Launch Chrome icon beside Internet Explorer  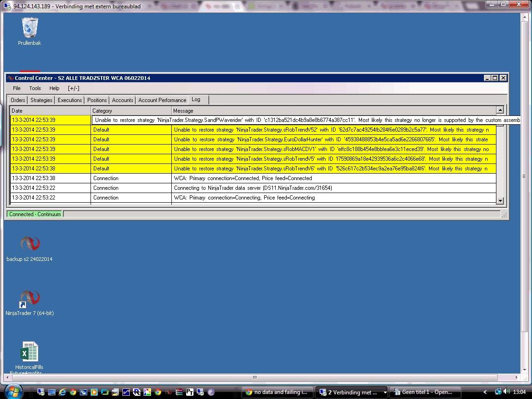[73, 392]
